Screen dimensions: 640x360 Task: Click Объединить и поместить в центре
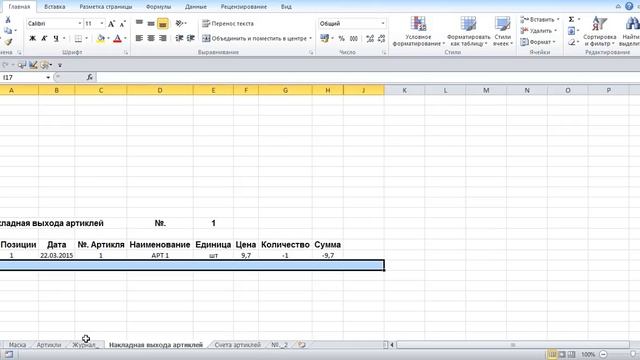pyautogui.click(x=254, y=38)
